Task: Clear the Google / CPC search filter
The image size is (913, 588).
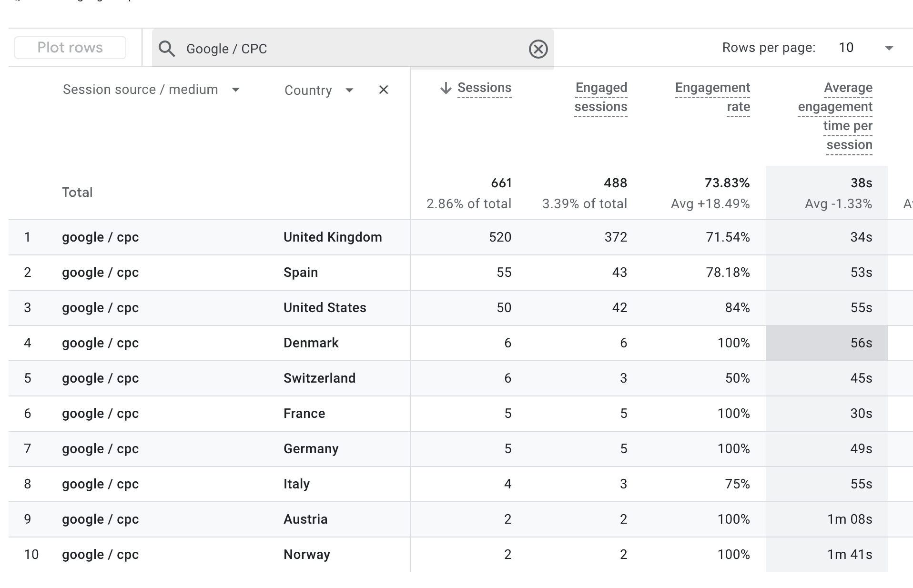Action: (538, 48)
